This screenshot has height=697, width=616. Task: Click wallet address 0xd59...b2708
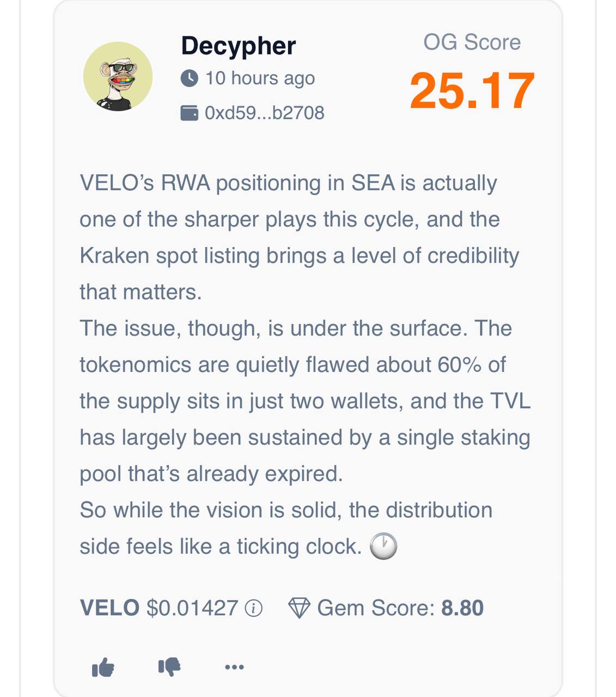tap(264, 113)
